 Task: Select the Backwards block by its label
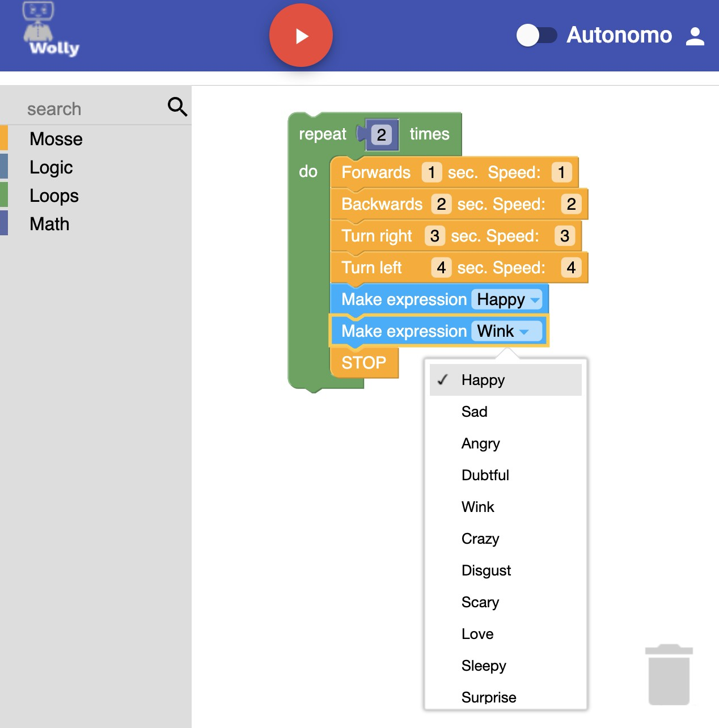tap(382, 204)
